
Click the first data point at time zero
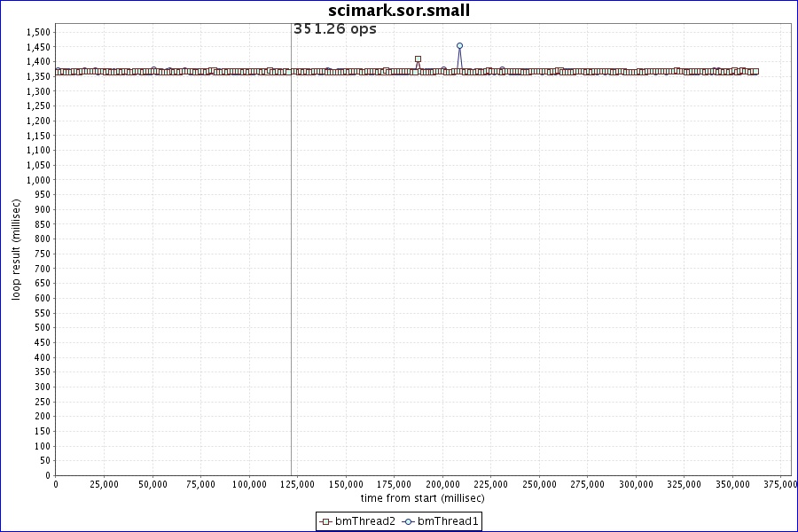coord(57,72)
